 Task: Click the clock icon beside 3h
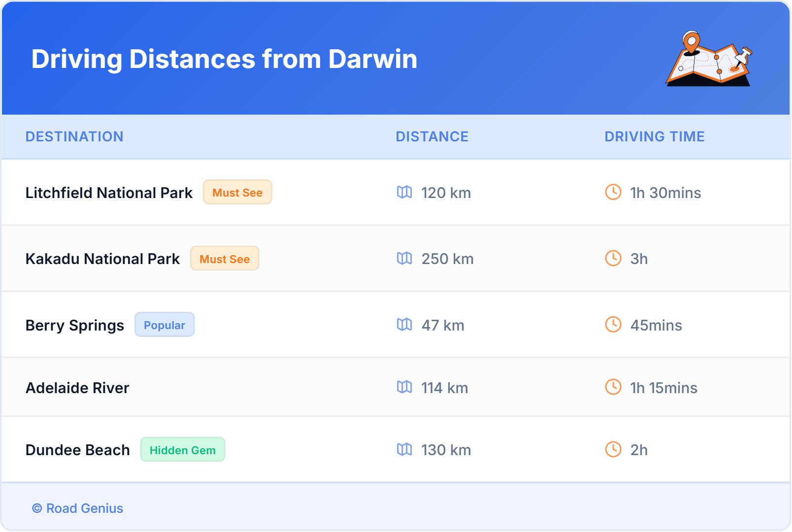[x=613, y=258]
